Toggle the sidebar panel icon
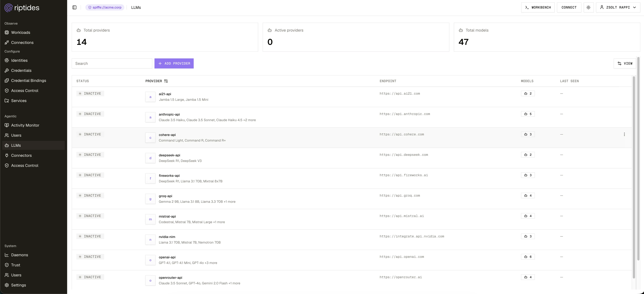This screenshot has height=294, width=644. [74, 8]
